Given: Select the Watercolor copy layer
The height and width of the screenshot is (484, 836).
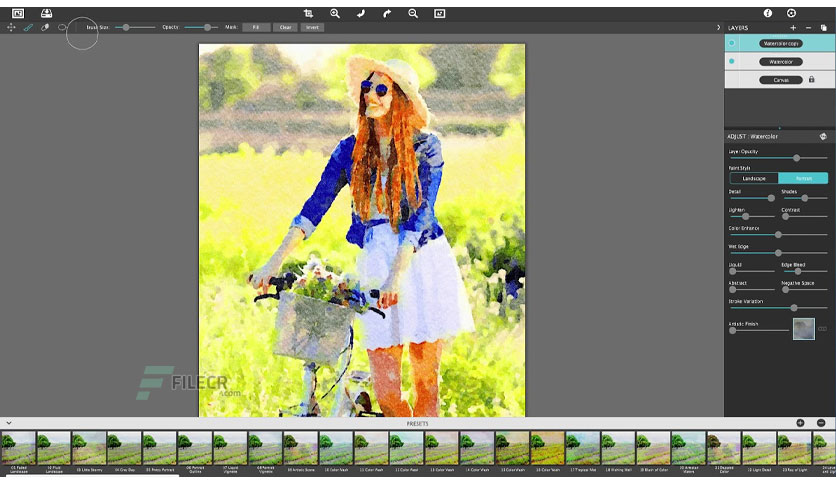Looking at the screenshot, I should pyautogui.click(x=781, y=43).
